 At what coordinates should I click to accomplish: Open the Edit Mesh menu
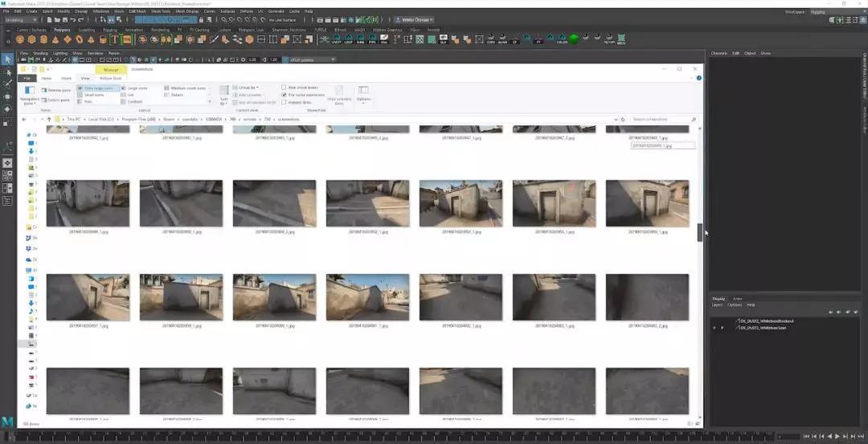pyautogui.click(x=137, y=11)
